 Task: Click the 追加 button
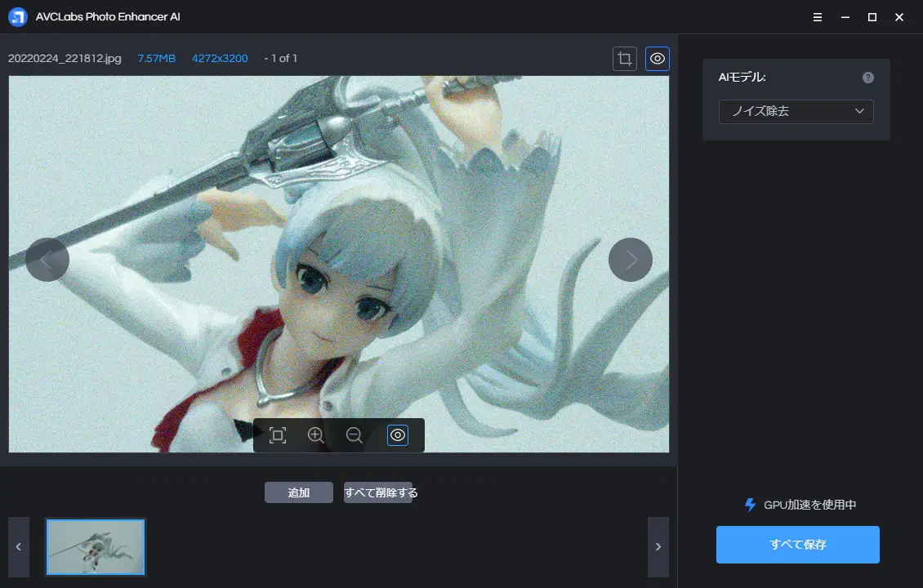[x=299, y=492]
